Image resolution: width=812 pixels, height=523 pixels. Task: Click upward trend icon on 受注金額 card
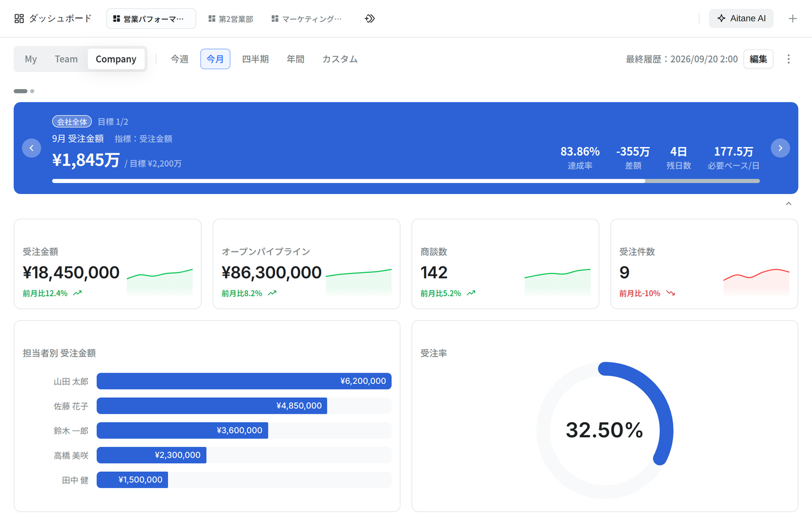coord(77,293)
